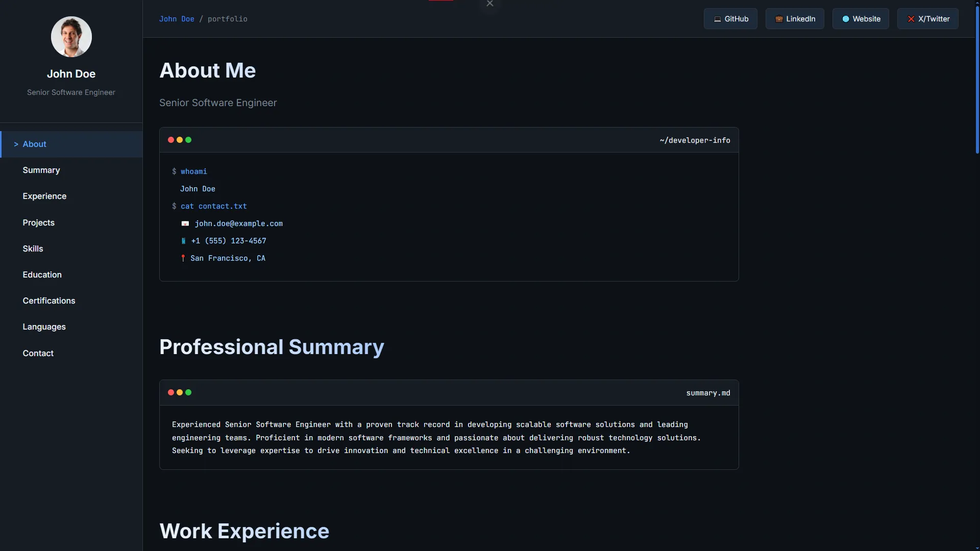Image resolution: width=980 pixels, height=551 pixels.
Task: Click the X icon at top center
Action: click(489, 4)
